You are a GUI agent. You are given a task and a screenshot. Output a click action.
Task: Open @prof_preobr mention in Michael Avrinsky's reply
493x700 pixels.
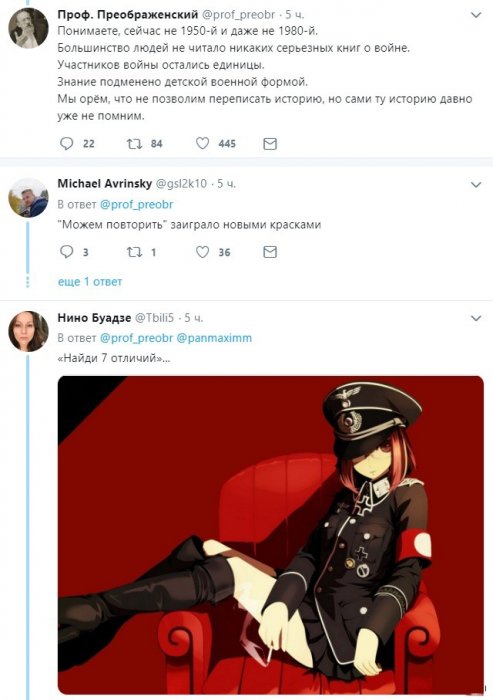(x=136, y=204)
